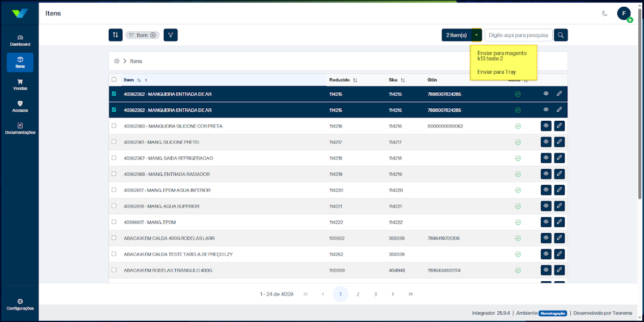Click the sort order arrows button
Screen dimensions: 644x322
click(x=116, y=35)
